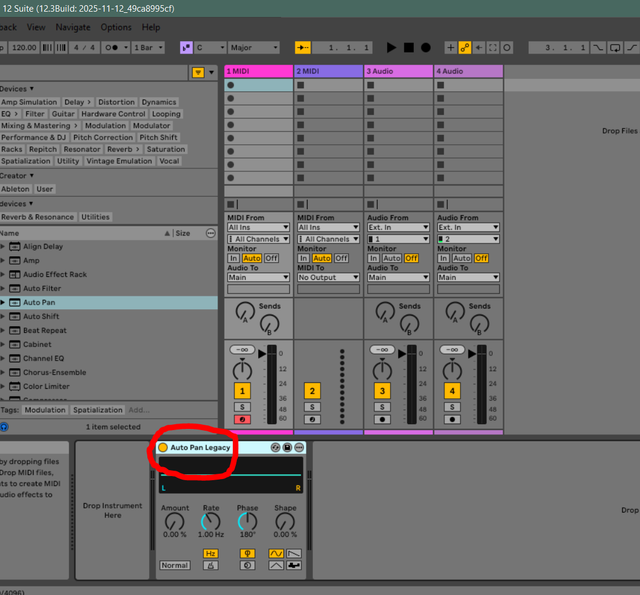Screen dimensions: 640x595
Task: Disarm the 1 MIDI track record button
Action: point(242,419)
